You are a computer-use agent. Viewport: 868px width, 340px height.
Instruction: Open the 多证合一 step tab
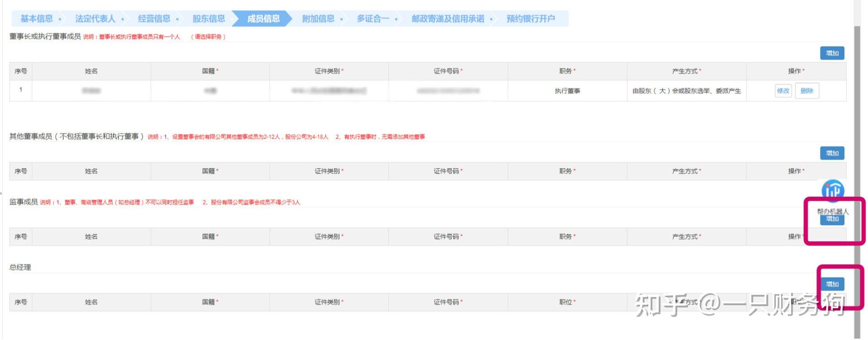(373, 19)
